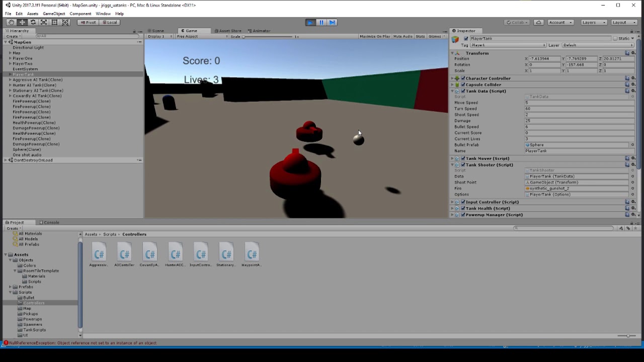Open the object picker for Fire clip
The width and height of the screenshot is (644, 362).
(x=632, y=189)
